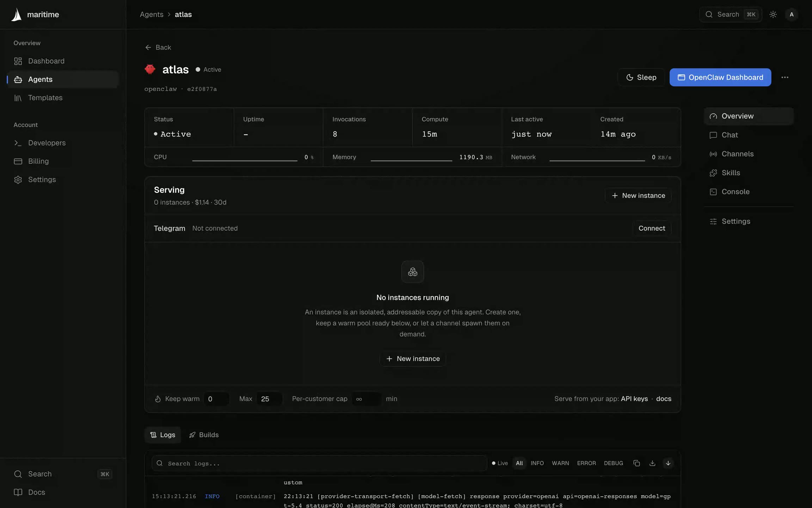The width and height of the screenshot is (812, 508).
Task: Click the sliders icon next to agent Settings
Action: [713, 221]
